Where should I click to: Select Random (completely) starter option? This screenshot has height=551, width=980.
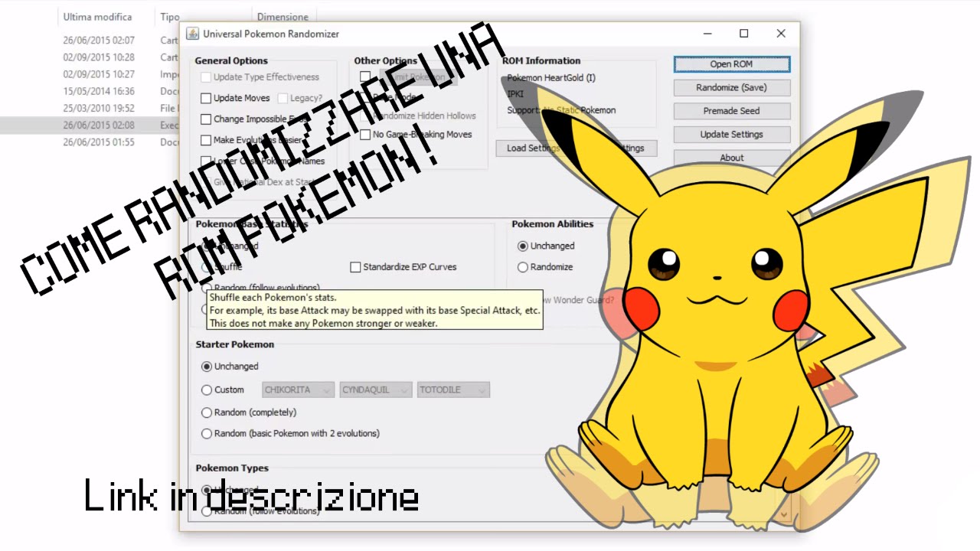pos(207,412)
